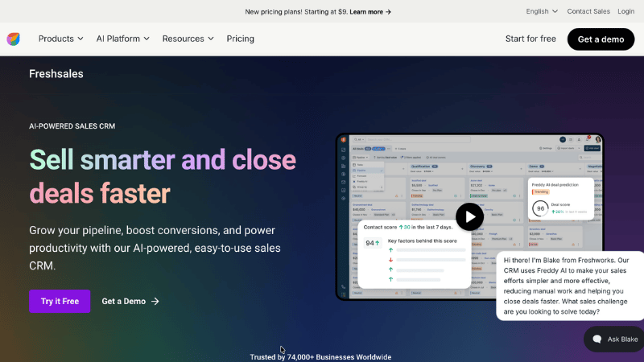This screenshot has width=644, height=362.
Task: Open the English language selector
Action: click(542, 11)
